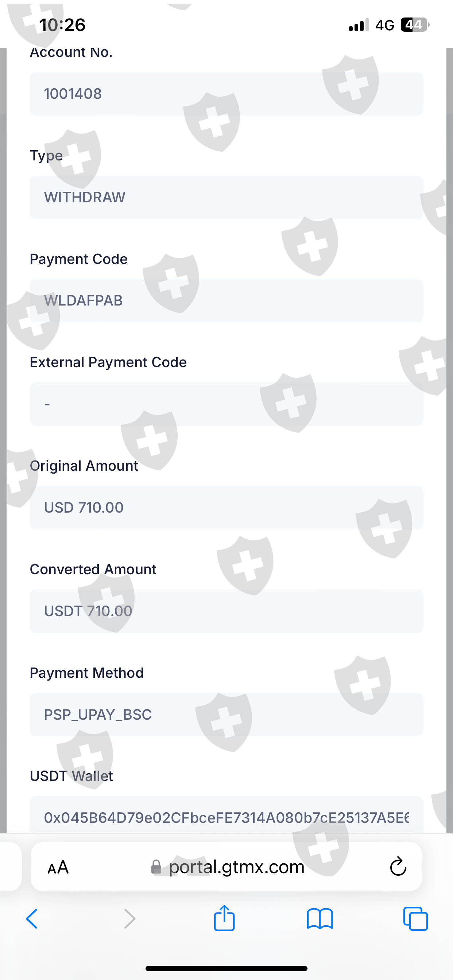Tap Payment Method field PSP_UPAY_BSC
The height and width of the screenshot is (980, 453).
click(226, 715)
